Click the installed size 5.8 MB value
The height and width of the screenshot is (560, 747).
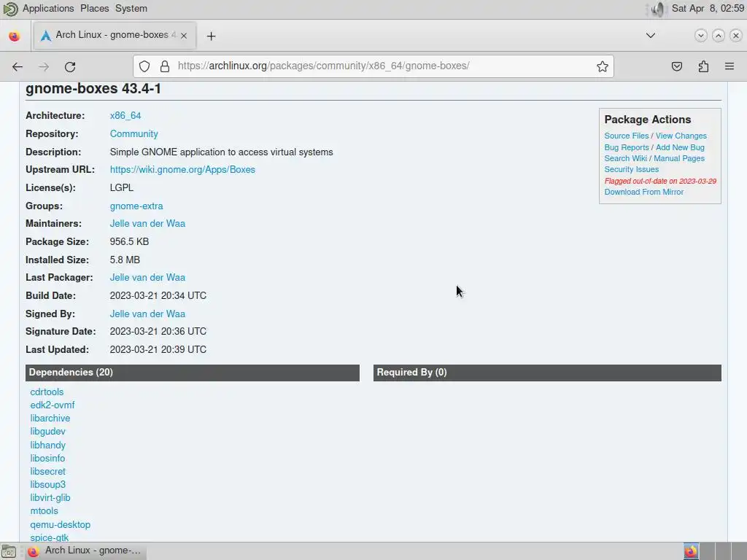click(x=125, y=260)
